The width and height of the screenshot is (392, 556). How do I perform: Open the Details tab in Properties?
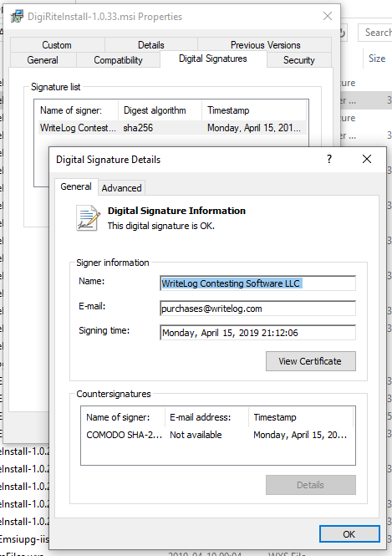click(x=151, y=45)
